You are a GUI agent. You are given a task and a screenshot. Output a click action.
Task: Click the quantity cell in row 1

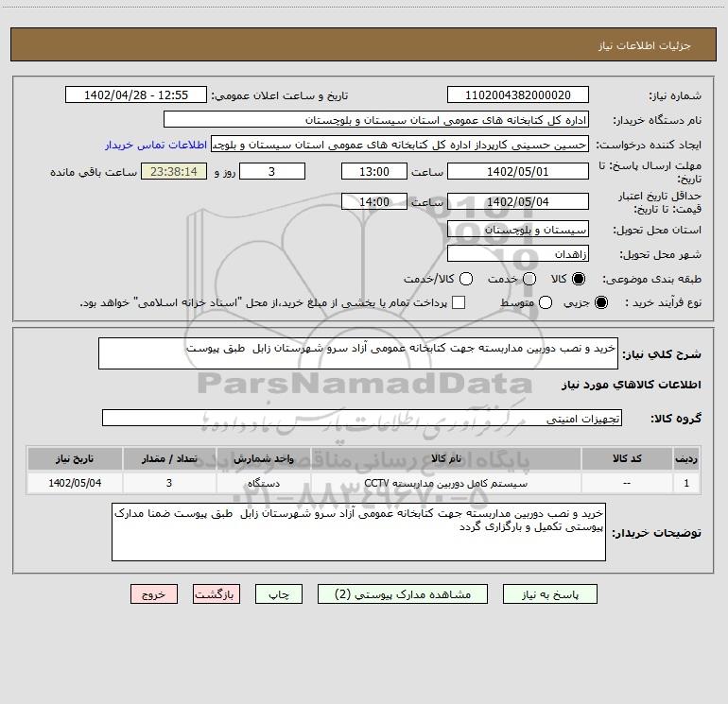click(169, 483)
